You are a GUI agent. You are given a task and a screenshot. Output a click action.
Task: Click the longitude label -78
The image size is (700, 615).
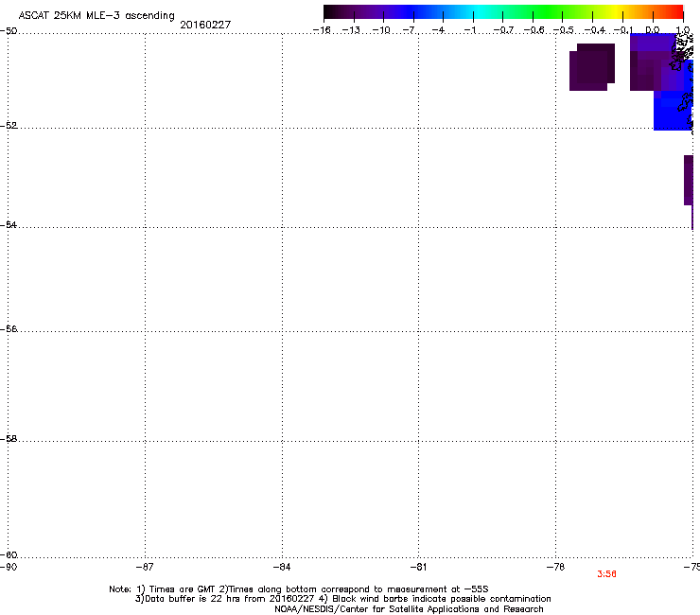(555, 567)
